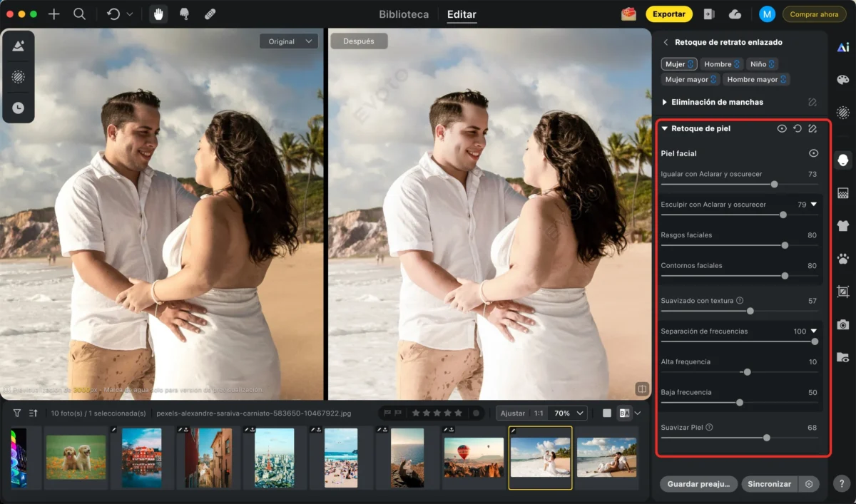Screen dimensions: 856x504
Task: Select the hot air balloon thumbnail
Action: 474,457
